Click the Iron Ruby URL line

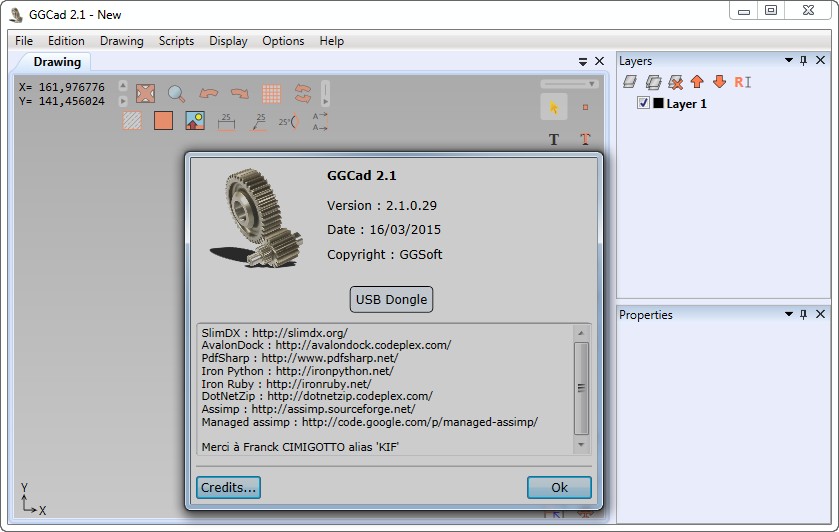pos(286,384)
